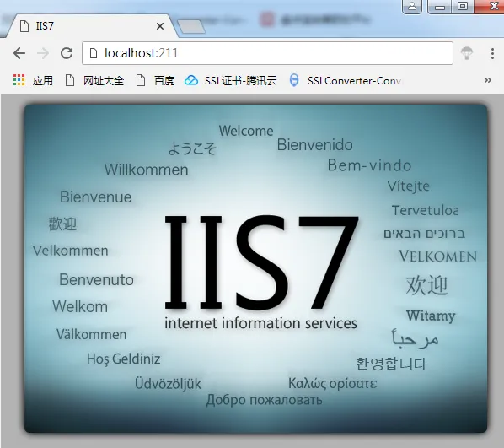Viewport: 504px width, 448px height.
Task: Open the 应用 apps grid shortcut
Action: coord(33,80)
